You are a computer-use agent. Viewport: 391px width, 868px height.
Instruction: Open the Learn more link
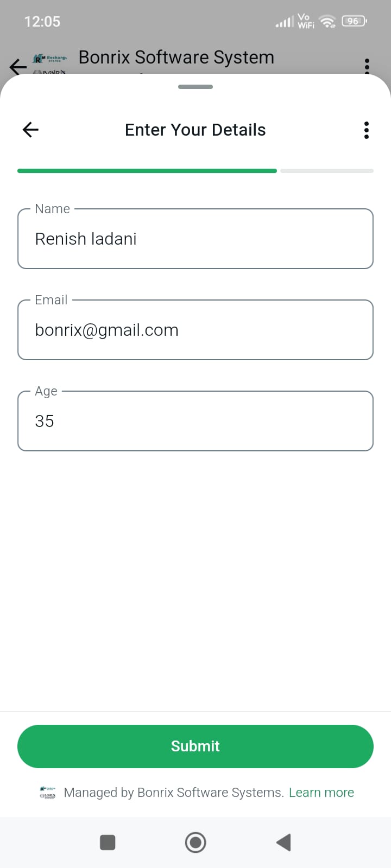point(321,793)
